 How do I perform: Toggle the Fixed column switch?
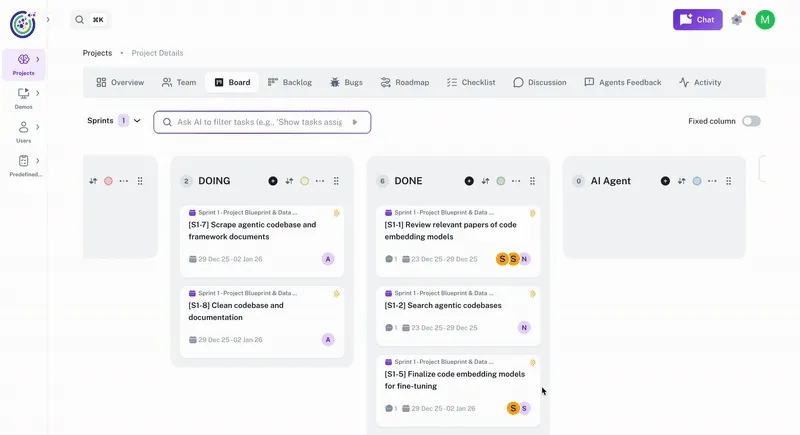click(750, 121)
